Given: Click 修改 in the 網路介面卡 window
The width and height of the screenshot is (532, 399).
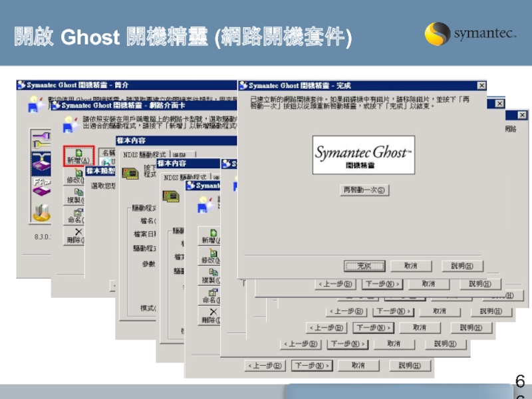Looking at the screenshot, I should tap(75, 176).
